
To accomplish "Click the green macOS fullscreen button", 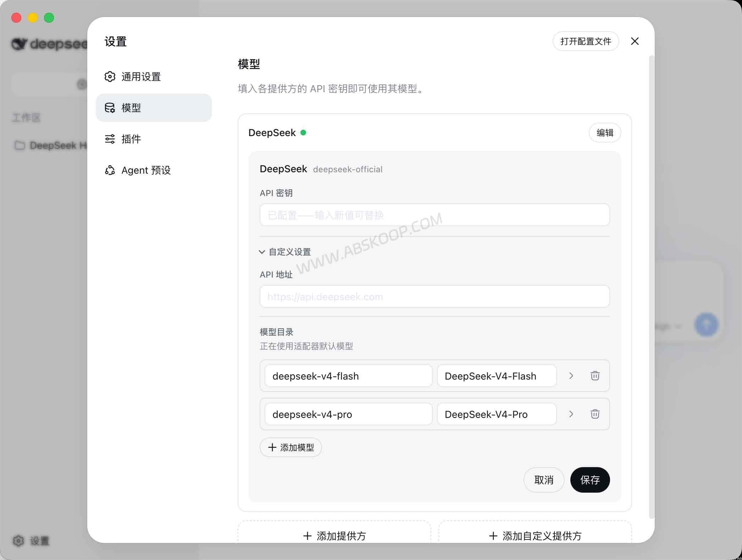I will pos(49,18).
